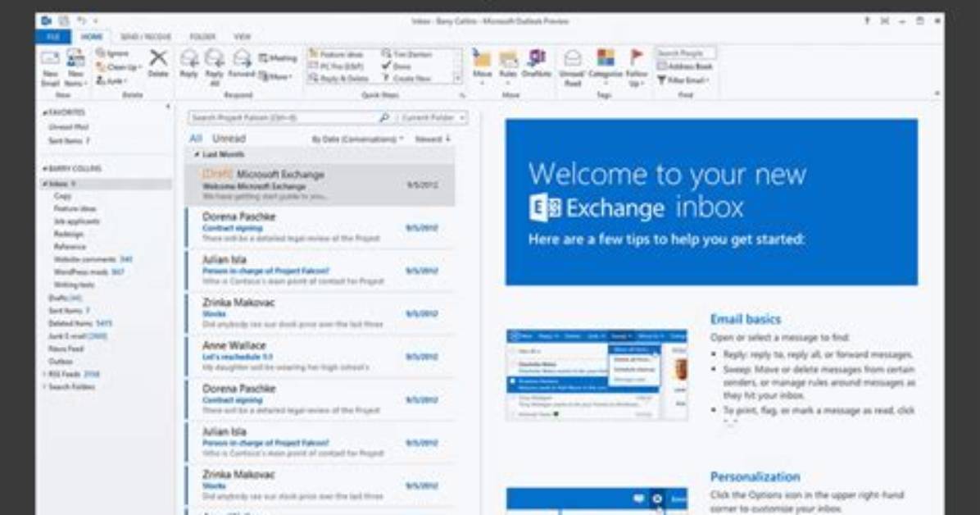
Task: Click the Search Project Falcon field
Action: pos(284,117)
